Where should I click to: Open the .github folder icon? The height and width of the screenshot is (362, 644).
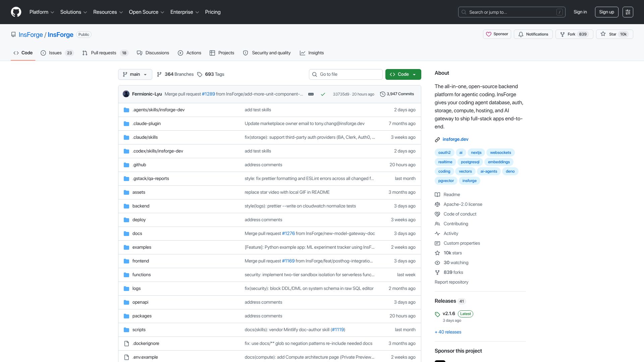click(126, 165)
